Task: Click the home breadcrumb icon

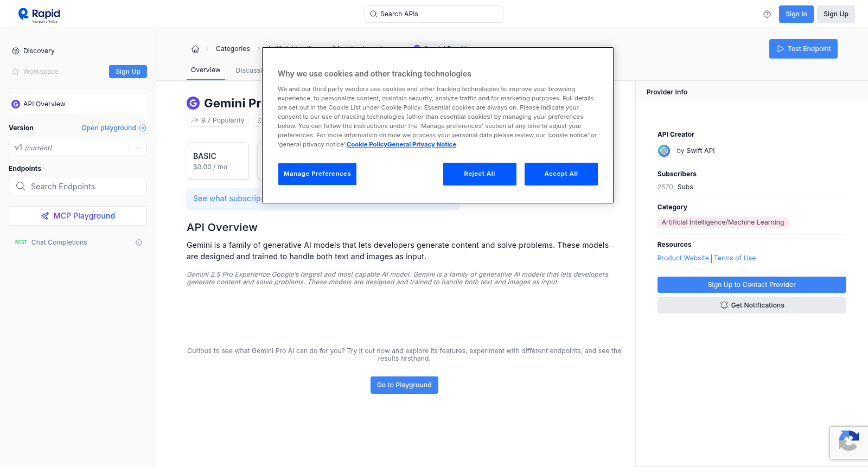Action: click(x=195, y=49)
